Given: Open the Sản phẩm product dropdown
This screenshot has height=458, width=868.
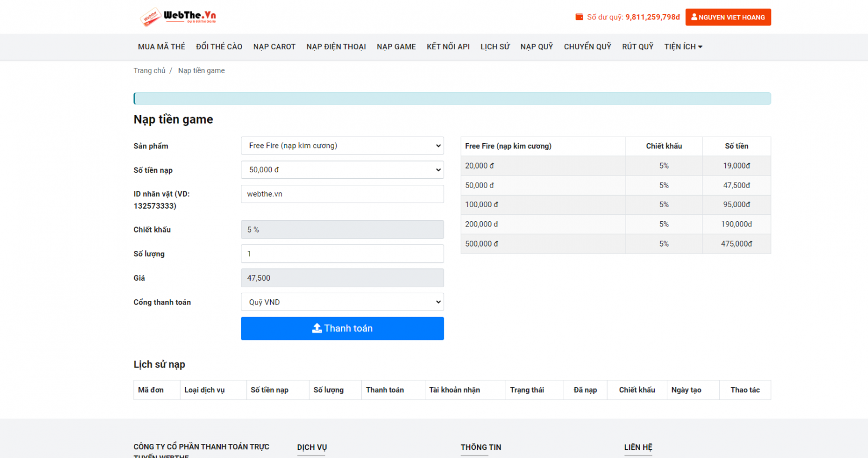Looking at the screenshot, I should 342,146.
